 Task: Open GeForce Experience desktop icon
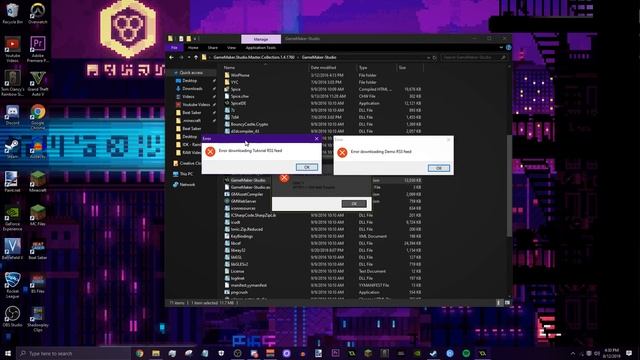point(12,218)
